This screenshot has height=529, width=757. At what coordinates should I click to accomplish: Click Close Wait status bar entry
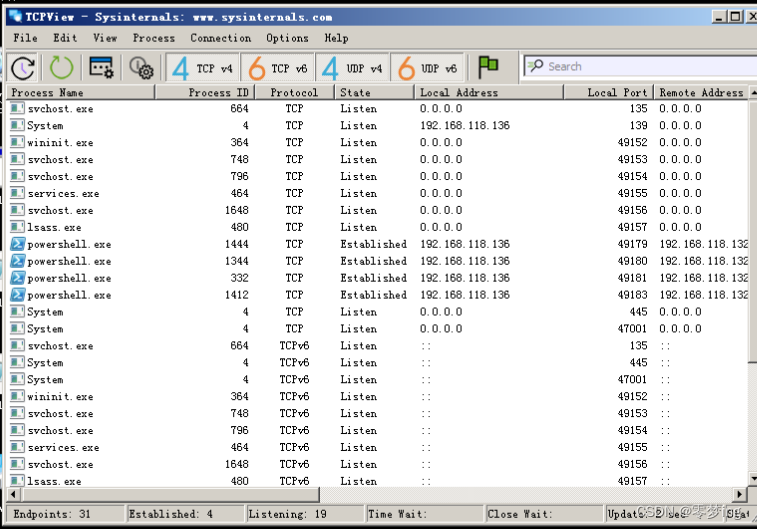point(520,514)
